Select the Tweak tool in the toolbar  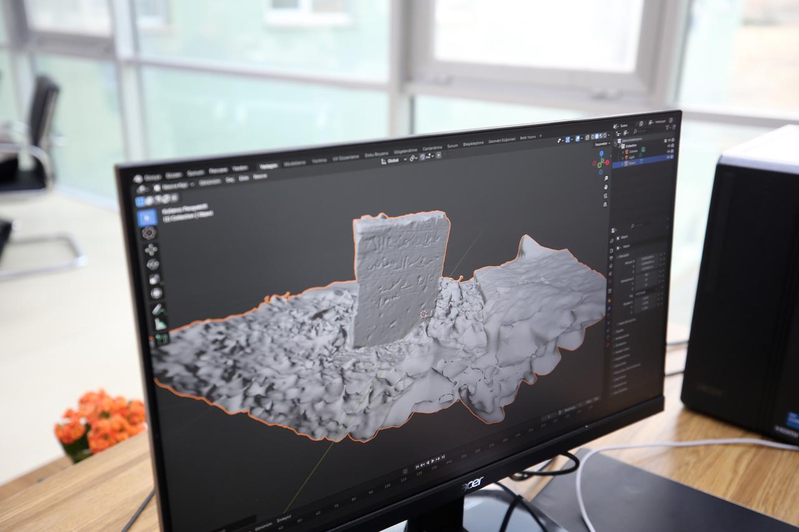150,216
